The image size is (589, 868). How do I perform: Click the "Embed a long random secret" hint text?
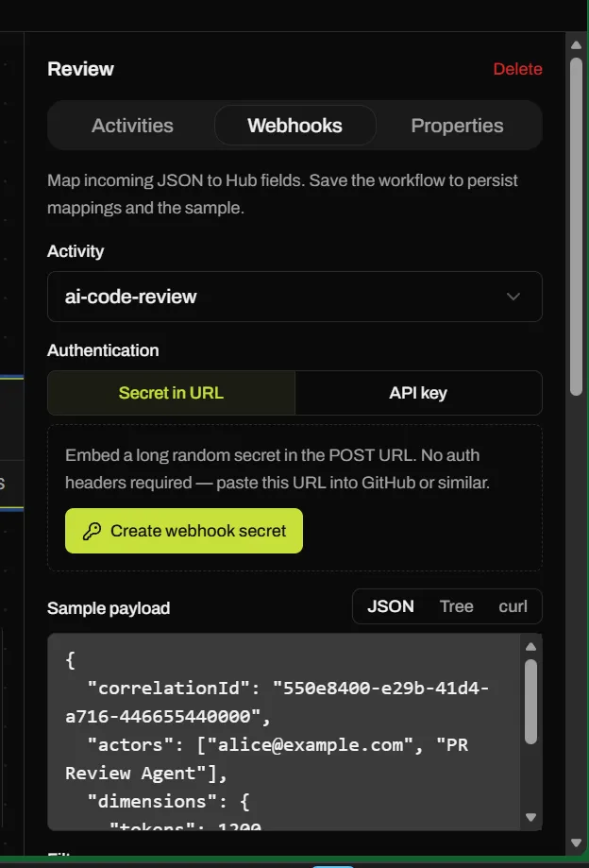click(x=278, y=468)
